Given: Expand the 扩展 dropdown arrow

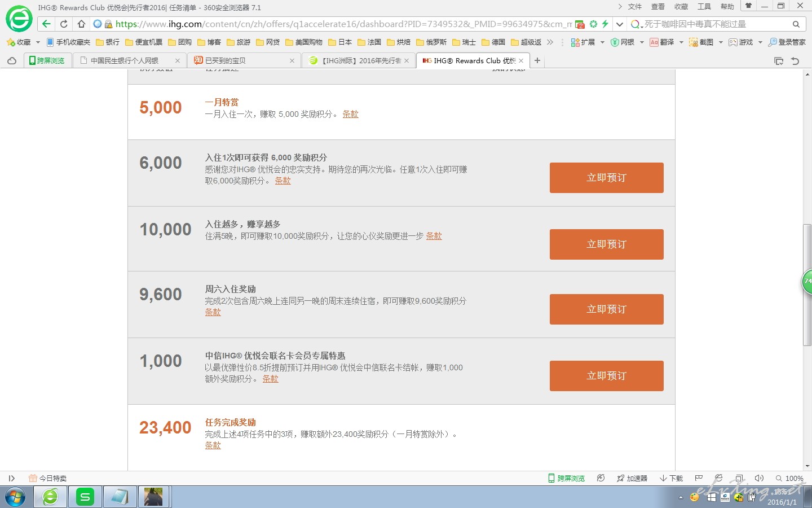Looking at the screenshot, I should click(602, 42).
